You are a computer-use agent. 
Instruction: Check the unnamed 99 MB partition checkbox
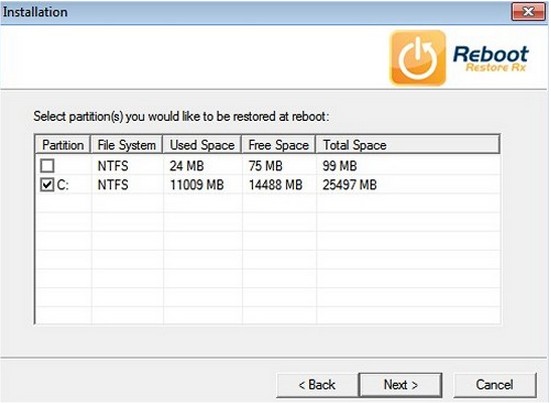47,165
